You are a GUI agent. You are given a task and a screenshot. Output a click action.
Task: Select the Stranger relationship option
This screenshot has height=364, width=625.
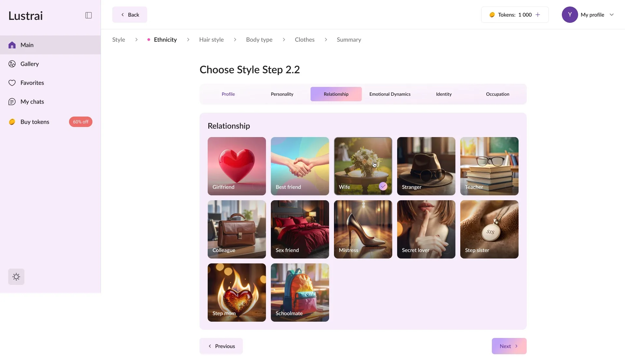tap(426, 166)
